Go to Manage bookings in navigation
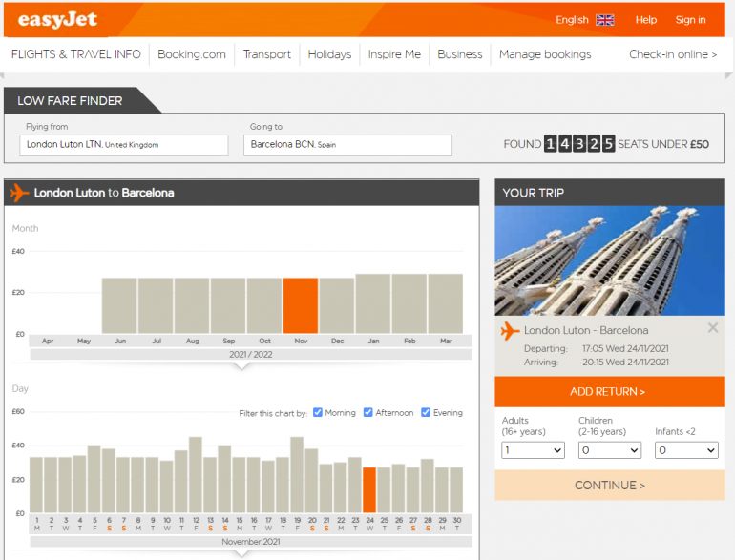Image resolution: width=735 pixels, height=560 pixels. 544,54
